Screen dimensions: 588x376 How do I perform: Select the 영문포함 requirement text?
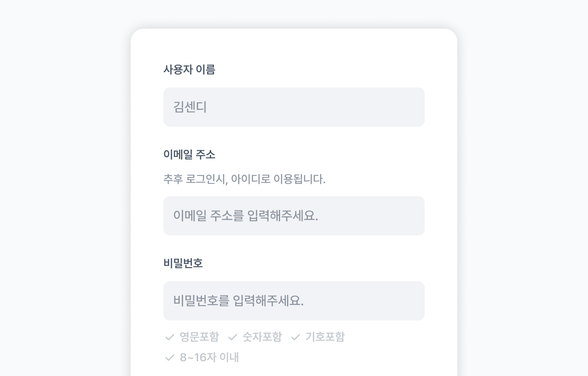(199, 337)
